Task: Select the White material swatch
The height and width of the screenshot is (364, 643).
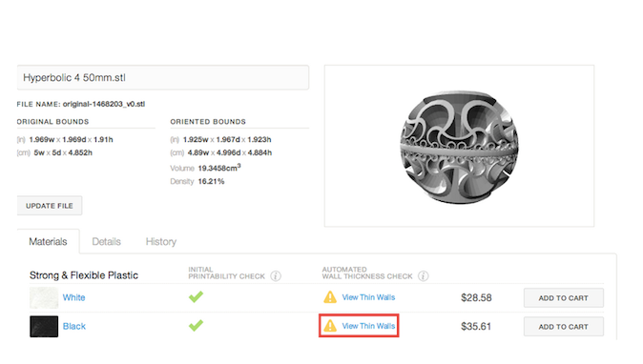Action: pyautogui.click(x=44, y=297)
